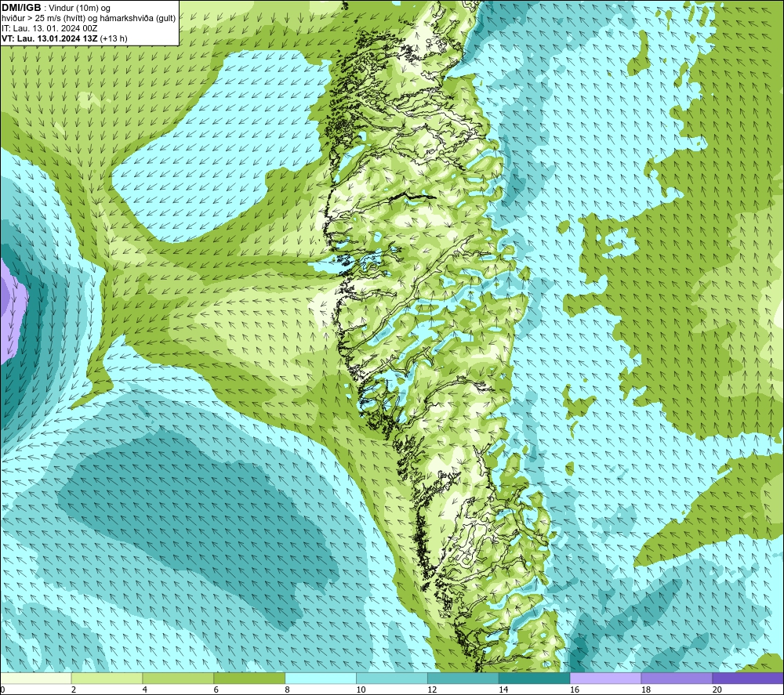Click the "0" scale label
This screenshot has width=784, height=695.
tap(2, 690)
